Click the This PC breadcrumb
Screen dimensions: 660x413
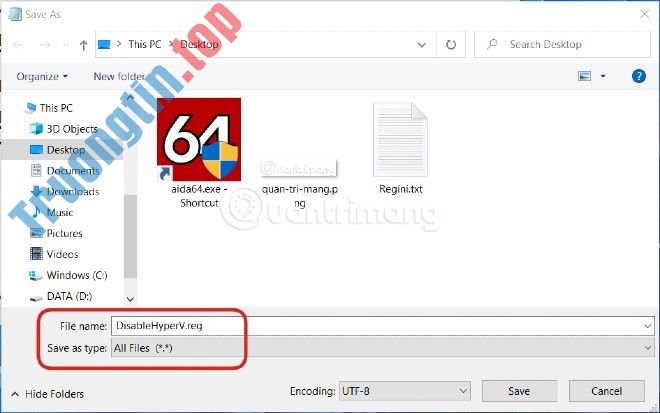coord(145,44)
